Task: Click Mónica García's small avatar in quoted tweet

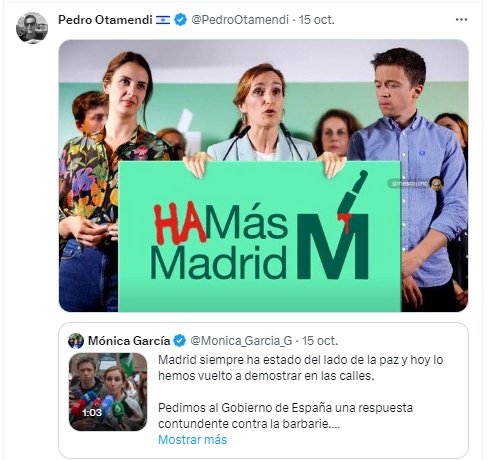Action: coord(76,341)
